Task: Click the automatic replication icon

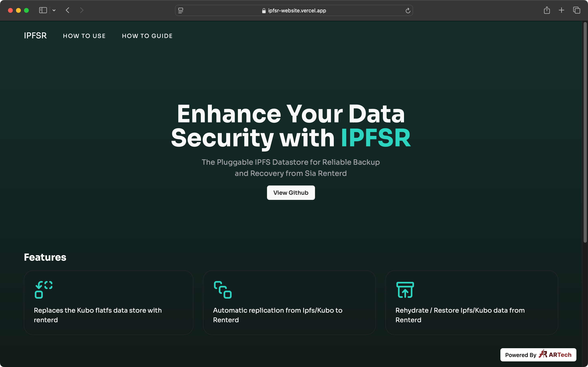Action: (223, 290)
